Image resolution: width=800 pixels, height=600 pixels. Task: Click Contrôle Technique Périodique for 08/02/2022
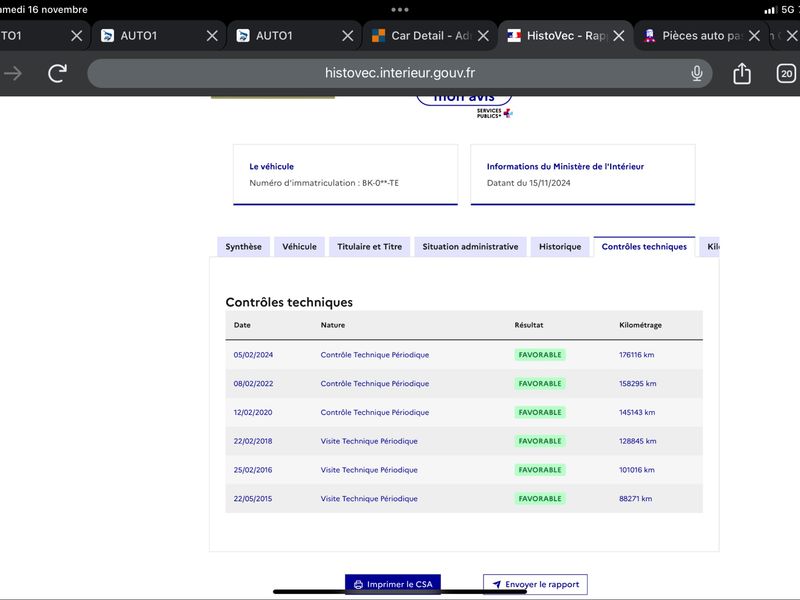(374, 384)
